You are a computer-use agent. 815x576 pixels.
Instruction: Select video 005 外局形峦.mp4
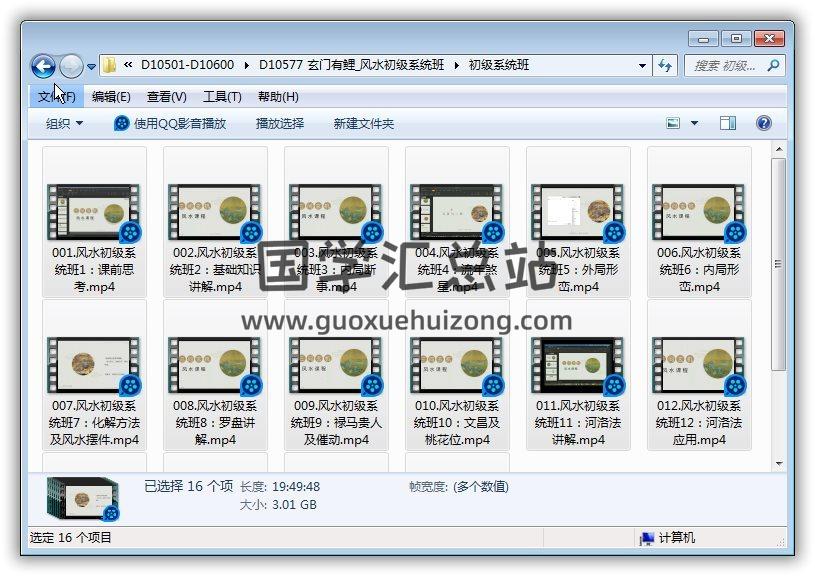(x=578, y=222)
